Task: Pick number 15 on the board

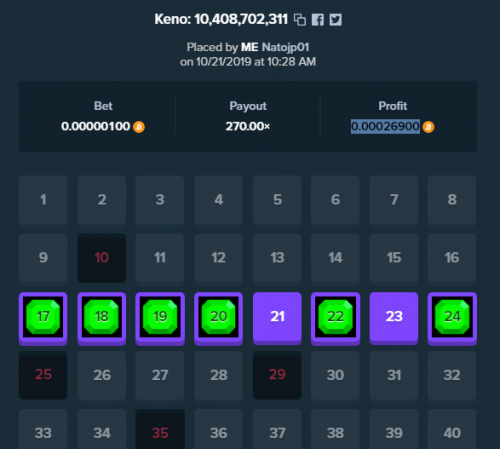Action: pos(394,258)
